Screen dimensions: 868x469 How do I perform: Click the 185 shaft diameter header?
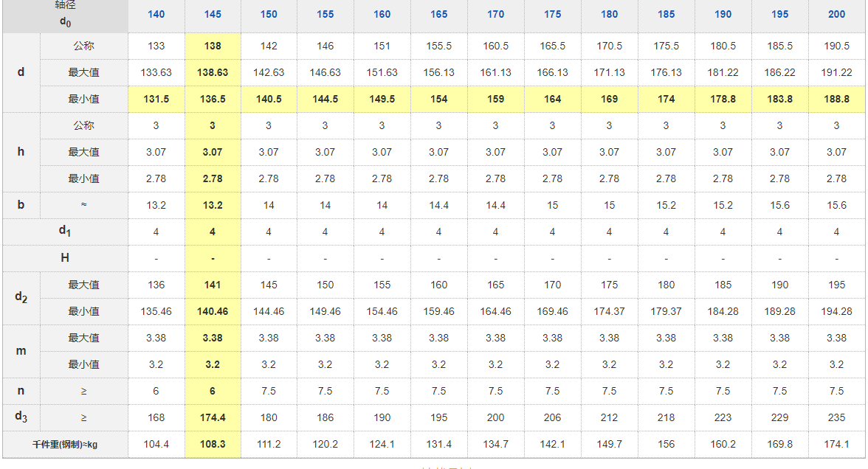(666, 14)
